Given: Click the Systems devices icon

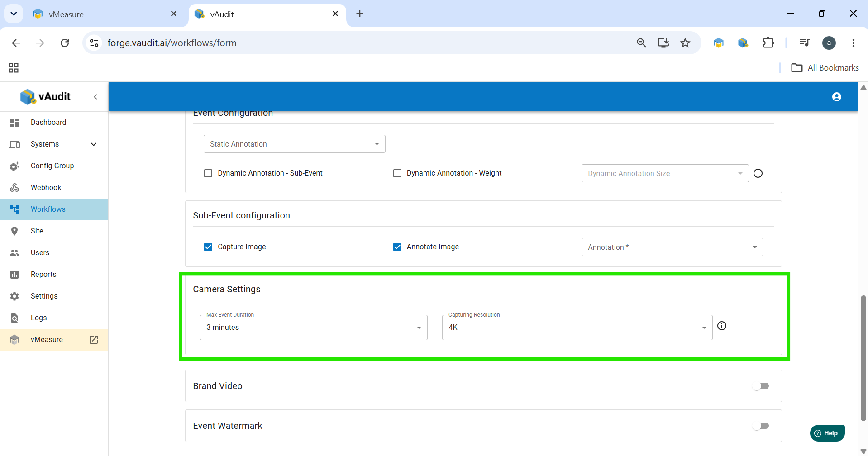Looking at the screenshot, I should coord(14,144).
